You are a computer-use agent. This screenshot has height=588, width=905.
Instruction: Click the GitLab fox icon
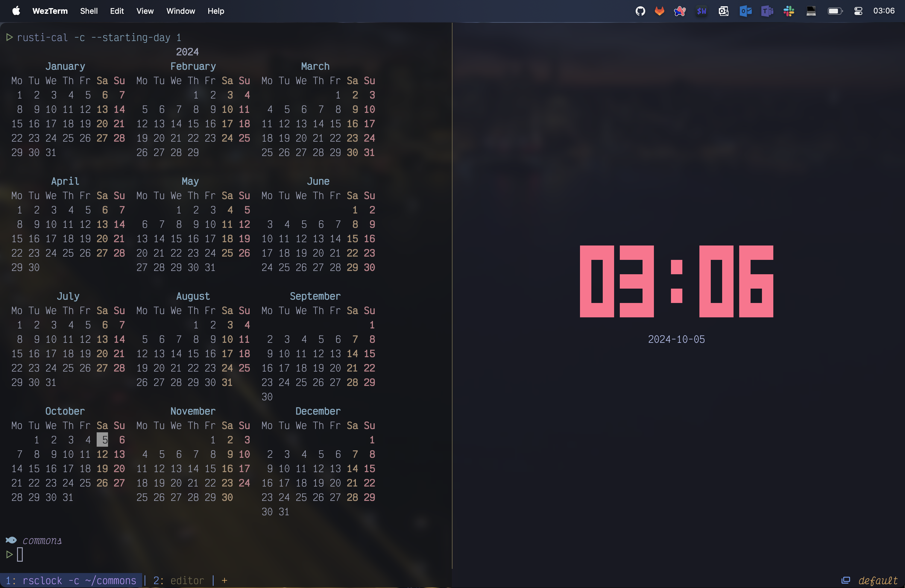[659, 11]
